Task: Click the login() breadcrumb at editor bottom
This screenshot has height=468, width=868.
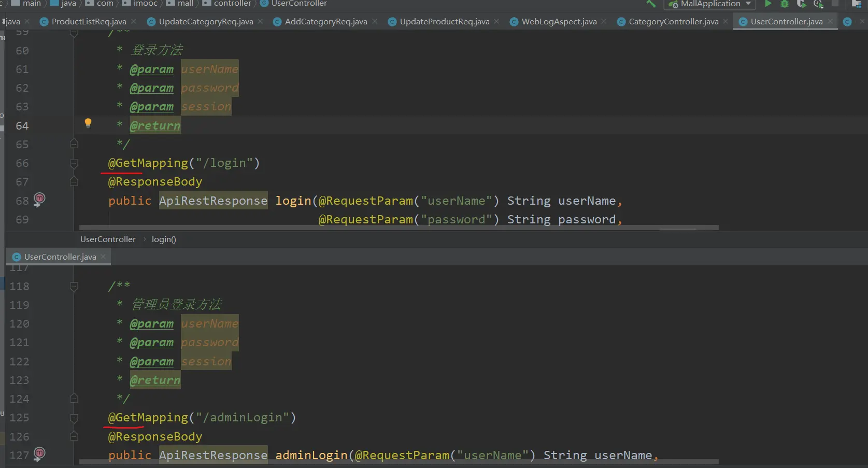Action: pos(164,239)
